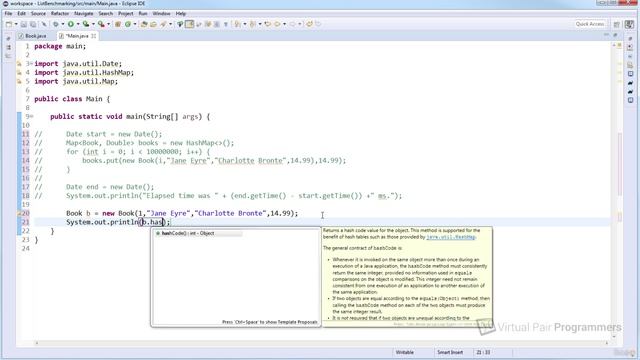The width and height of the screenshot is (640, 360).
Task: Open the External Tools dropdown arrow
Action: (x=108, y=24)
